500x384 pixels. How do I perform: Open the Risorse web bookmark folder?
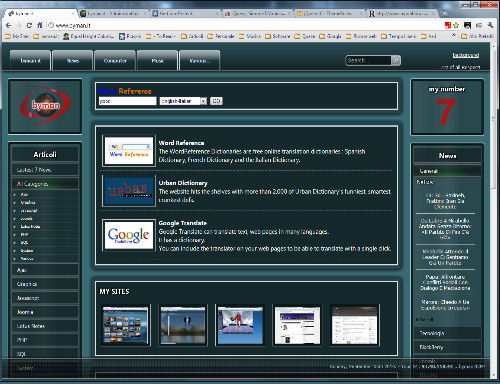click(362, 36)
